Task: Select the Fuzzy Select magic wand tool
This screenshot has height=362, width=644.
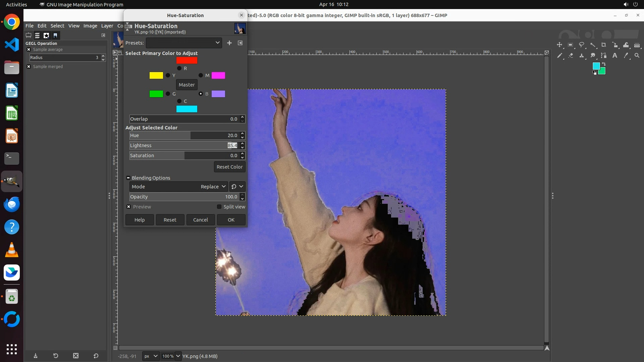Action: 593,45
